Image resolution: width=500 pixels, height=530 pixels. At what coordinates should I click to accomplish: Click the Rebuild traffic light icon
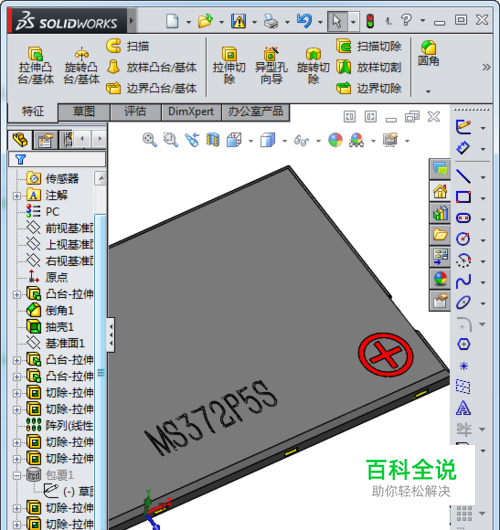371,21
